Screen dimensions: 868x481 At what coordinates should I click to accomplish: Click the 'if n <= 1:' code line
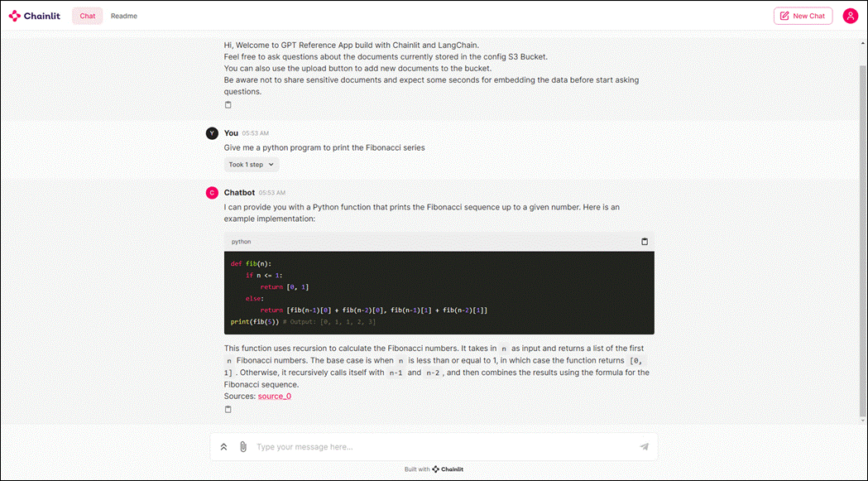264,276
